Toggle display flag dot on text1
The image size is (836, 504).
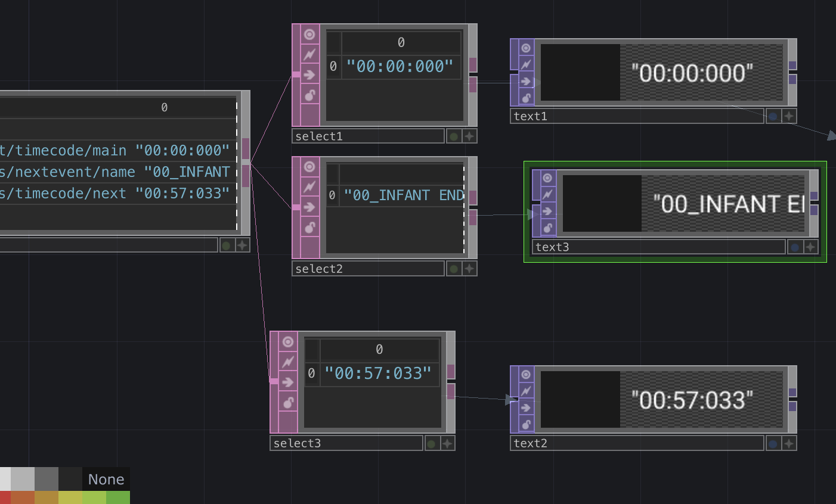773,116
